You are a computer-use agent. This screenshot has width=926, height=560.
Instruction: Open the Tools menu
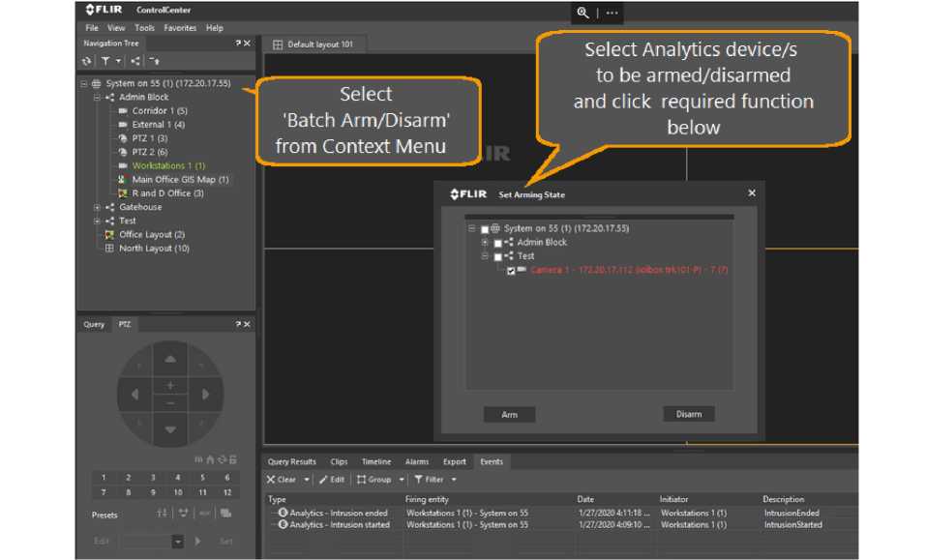tap(144, 28)
